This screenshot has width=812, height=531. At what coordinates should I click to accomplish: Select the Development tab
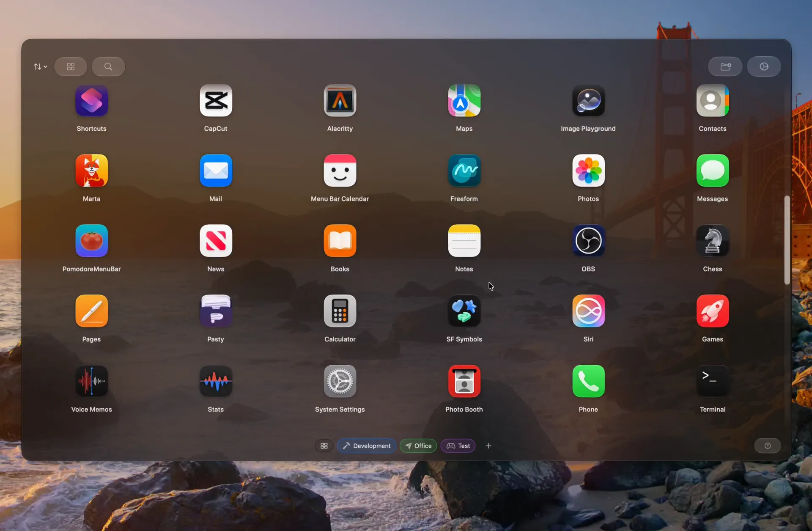[366, 446]
